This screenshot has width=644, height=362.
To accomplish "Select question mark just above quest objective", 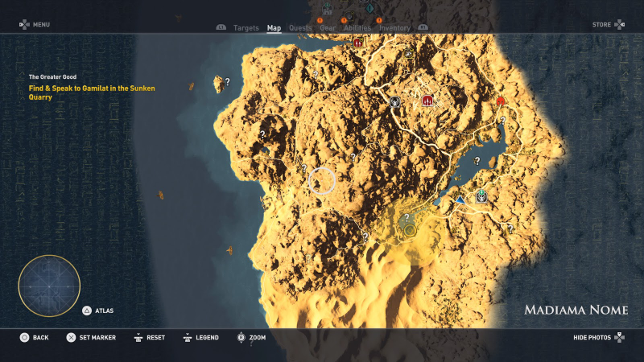I will [407, 217].
